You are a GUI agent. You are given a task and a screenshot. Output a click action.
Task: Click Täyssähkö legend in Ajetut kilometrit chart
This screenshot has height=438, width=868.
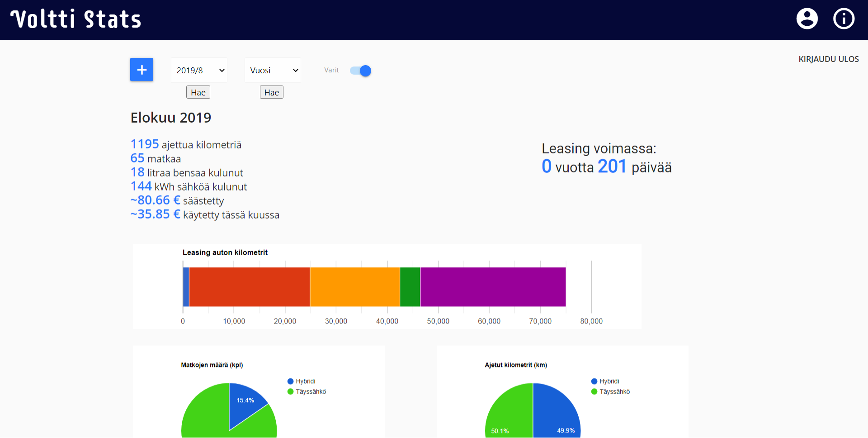coord(611,392)
